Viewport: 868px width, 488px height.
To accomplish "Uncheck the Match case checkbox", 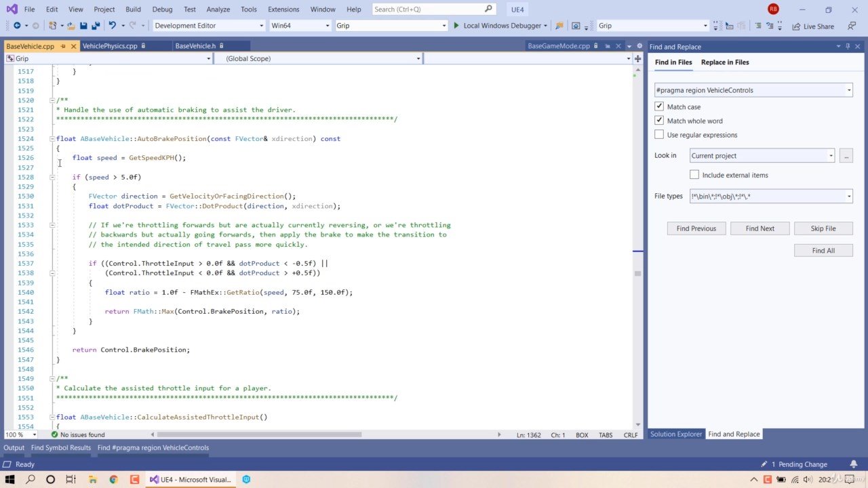I will tap(659, 106).
